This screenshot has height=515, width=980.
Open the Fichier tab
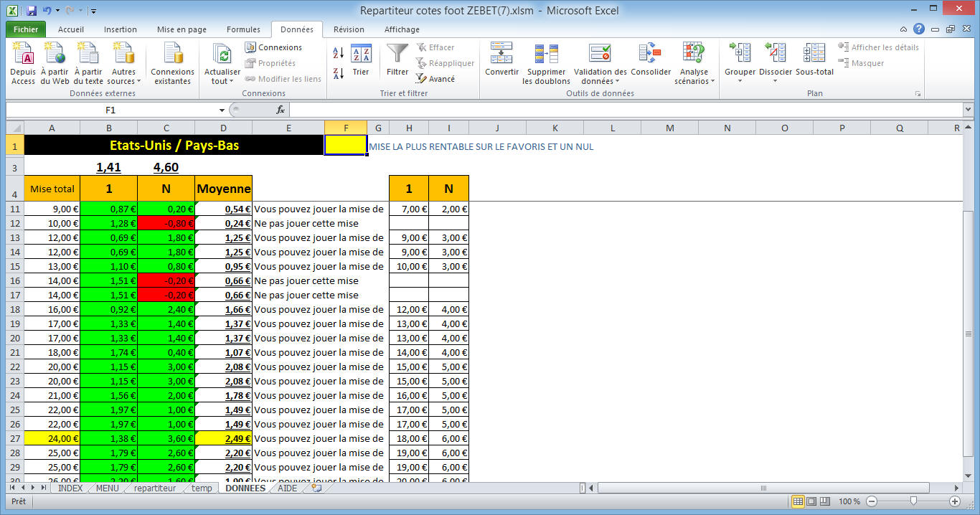[x=26, y=29]
